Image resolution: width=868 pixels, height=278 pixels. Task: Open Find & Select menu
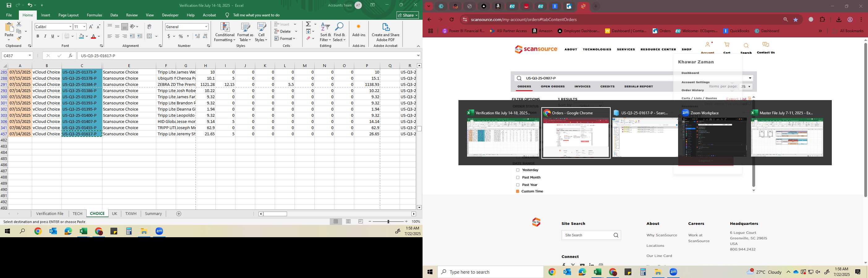(339, 32)
